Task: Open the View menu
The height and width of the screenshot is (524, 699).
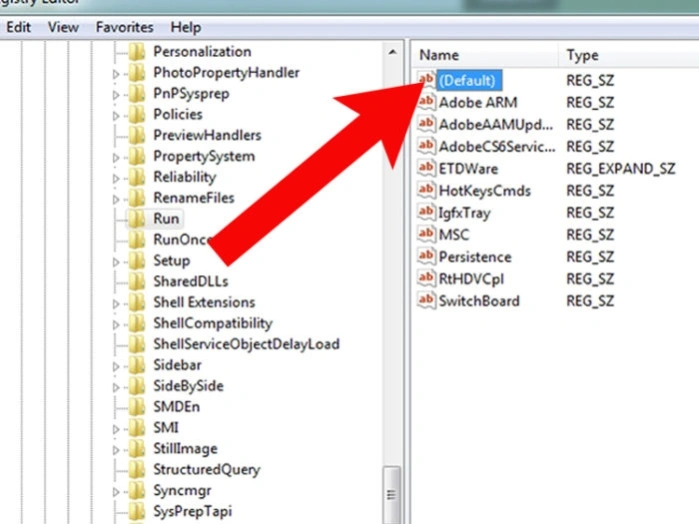Action: (x=63, y=27)
